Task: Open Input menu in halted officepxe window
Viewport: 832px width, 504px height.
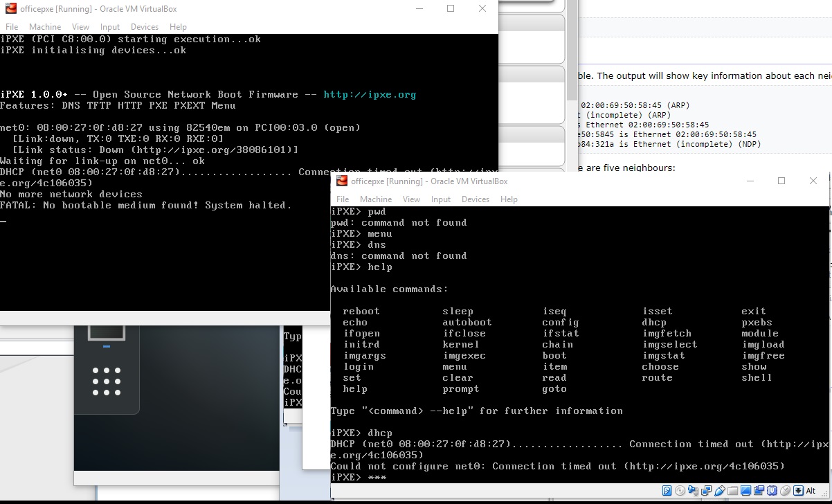Action: [x=110, y=27]
